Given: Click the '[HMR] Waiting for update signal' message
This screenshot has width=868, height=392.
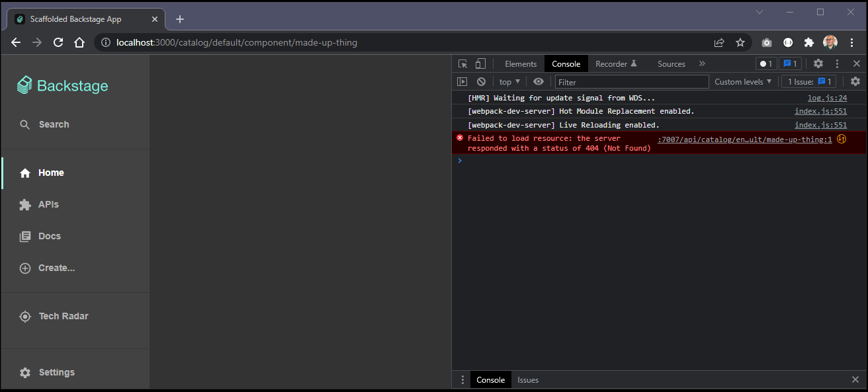Looking at the screenshot, I should (561, 98).
